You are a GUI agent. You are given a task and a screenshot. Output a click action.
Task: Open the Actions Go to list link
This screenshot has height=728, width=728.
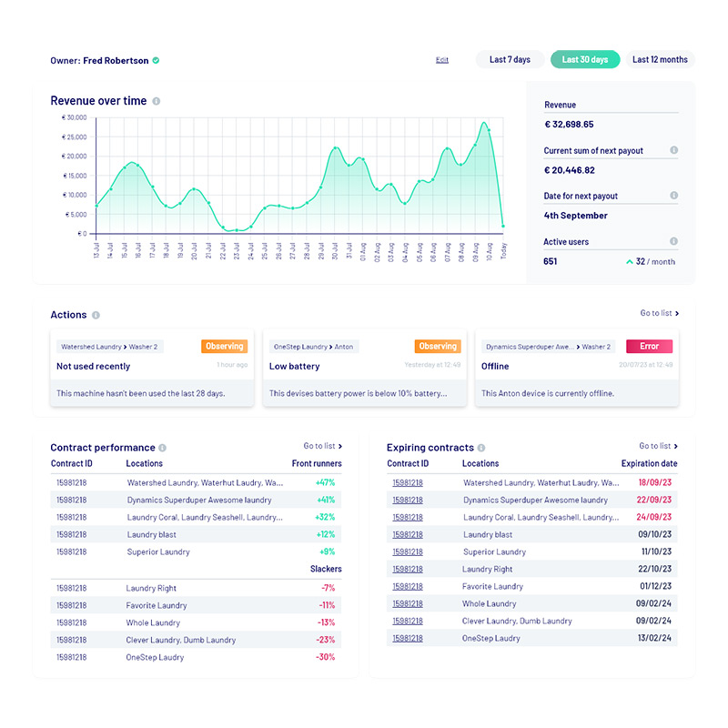click(x=659, y=313)
